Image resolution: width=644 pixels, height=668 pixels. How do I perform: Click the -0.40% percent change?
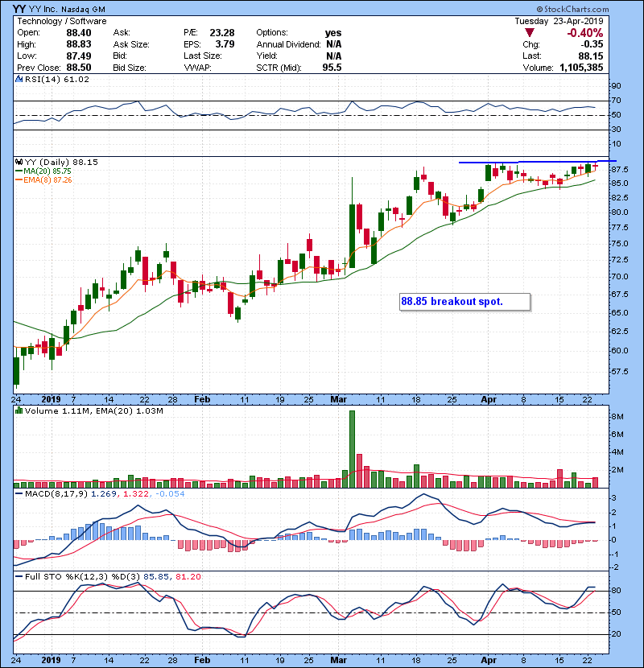tap(584, 33)
